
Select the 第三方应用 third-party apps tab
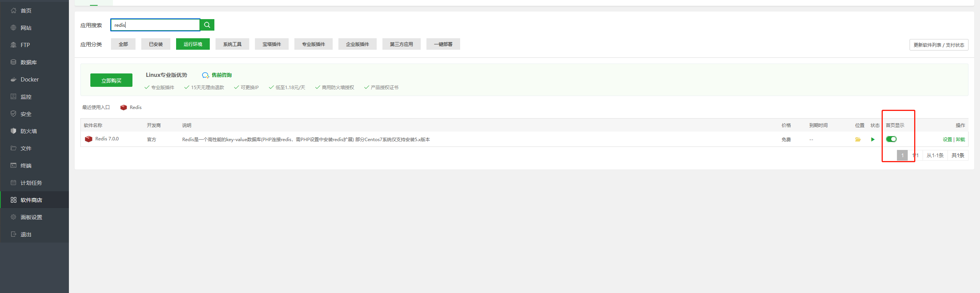tap(402, 44)
